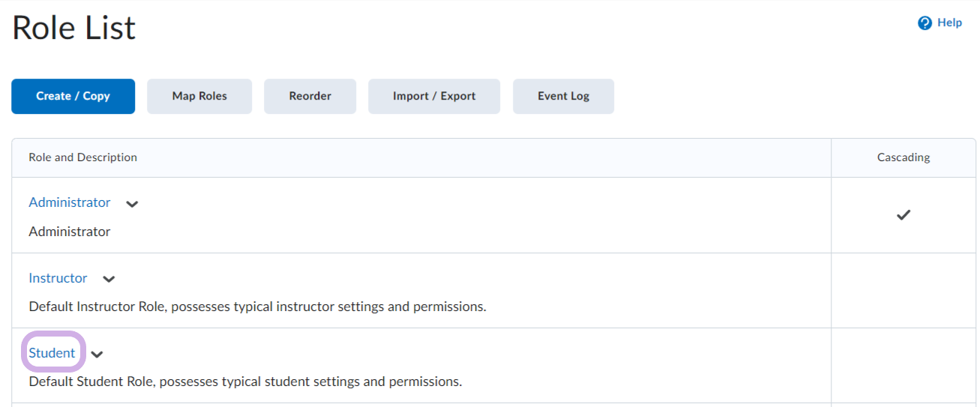The image size is (980, 407).
Task: Open the Help link text
Action: 949,23
